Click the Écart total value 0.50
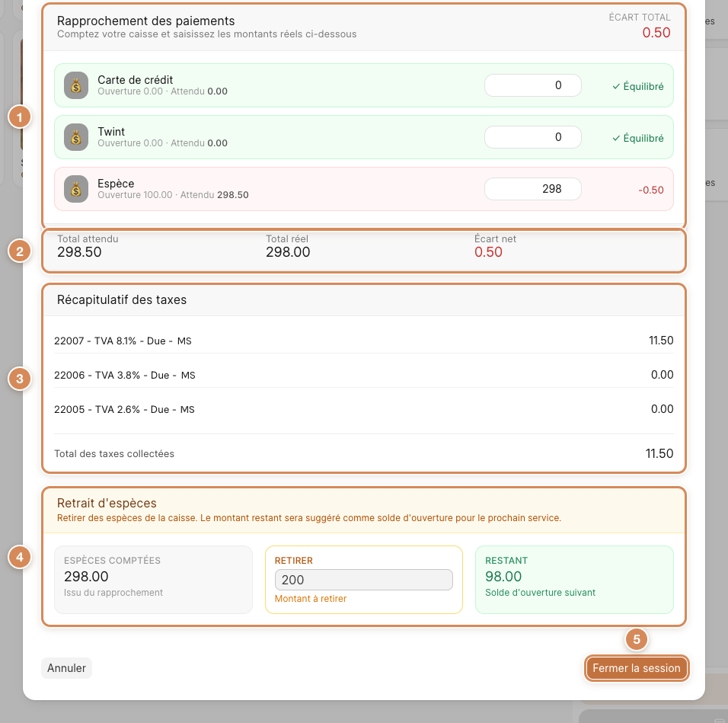 tap(656, 33)
